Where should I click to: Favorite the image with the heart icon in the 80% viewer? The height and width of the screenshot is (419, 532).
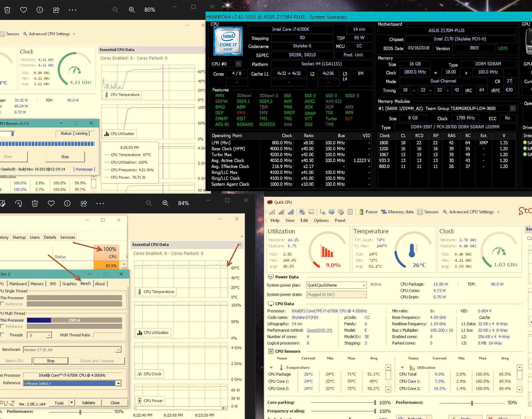24,10
